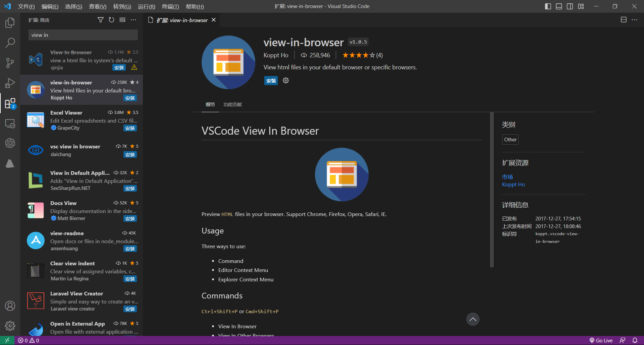Click the star rating of view-in-browser

point(362,55)
